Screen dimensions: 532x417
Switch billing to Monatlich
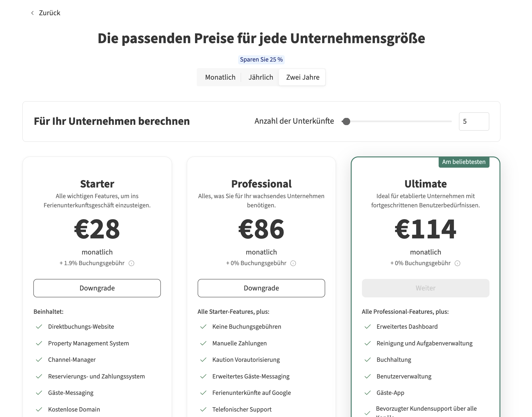[x=220, y=77]
